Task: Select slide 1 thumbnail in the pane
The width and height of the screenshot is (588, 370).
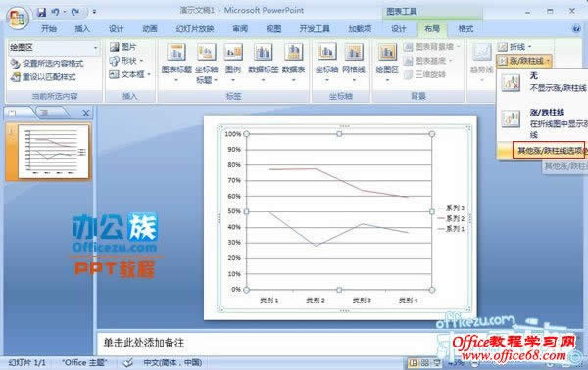Action: pos(53,152)
